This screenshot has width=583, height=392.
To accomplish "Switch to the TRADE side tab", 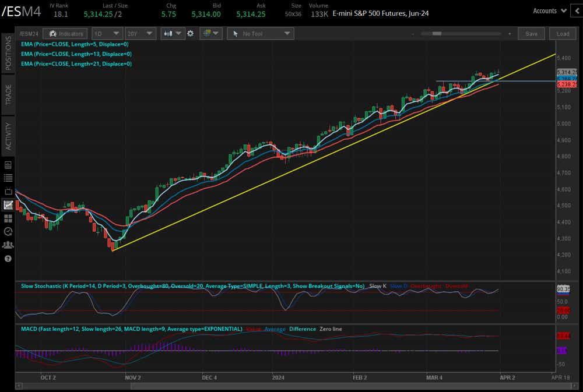I will click(8, 94).
